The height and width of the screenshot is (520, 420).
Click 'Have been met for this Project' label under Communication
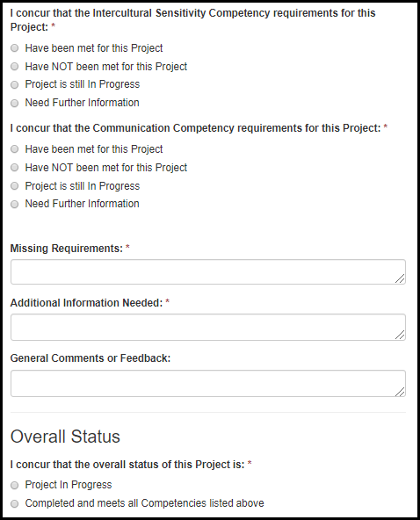94,149
